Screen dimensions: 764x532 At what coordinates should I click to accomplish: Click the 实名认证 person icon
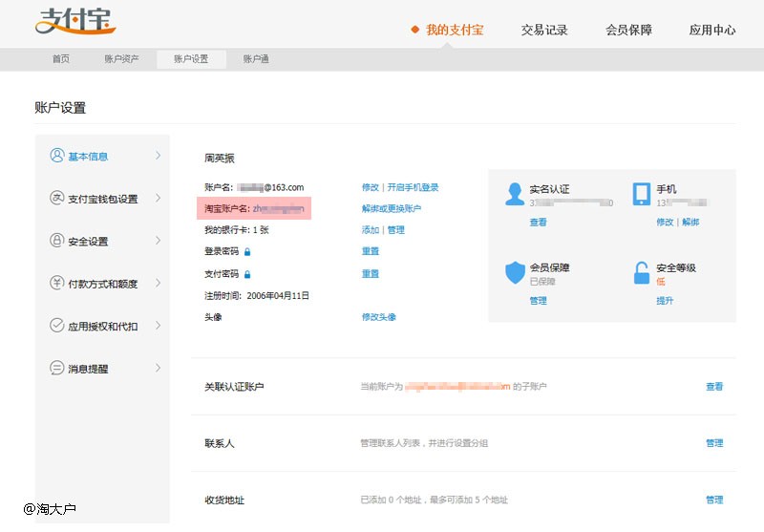515,194
